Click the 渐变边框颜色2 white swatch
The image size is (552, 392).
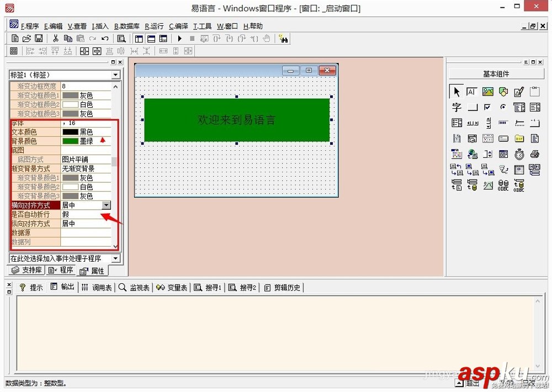70,104
